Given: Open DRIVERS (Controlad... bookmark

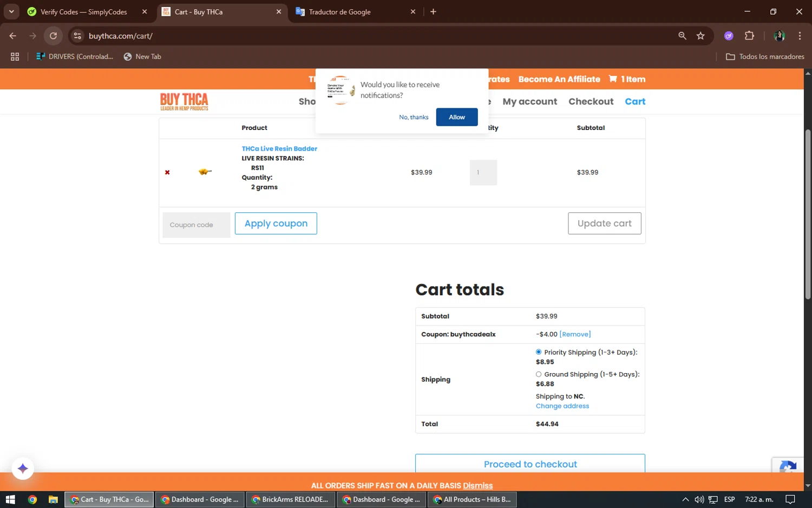Looking at the screenshot, I should pos(75,56).
